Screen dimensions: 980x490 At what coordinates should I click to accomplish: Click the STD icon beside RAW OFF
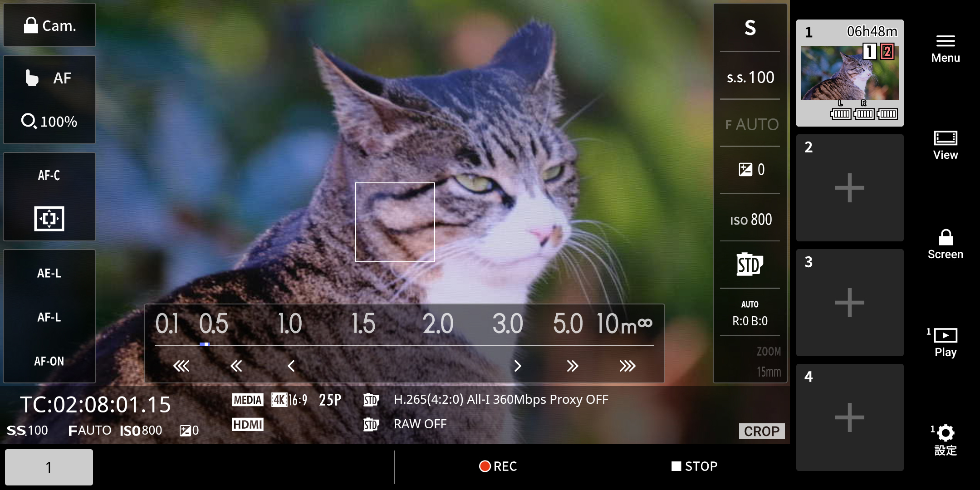click(x=371, y=424)
